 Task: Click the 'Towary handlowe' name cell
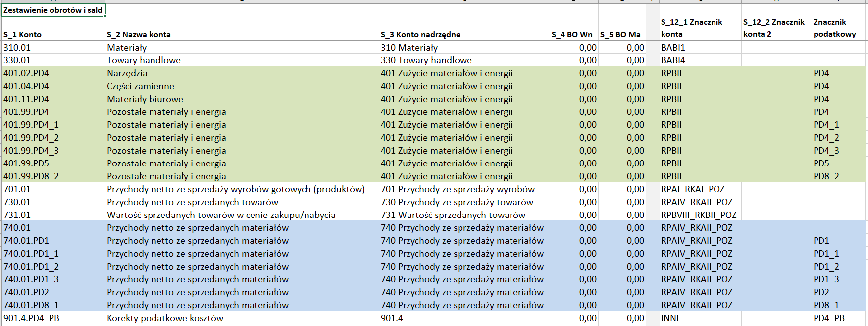(x=242, y=60)
